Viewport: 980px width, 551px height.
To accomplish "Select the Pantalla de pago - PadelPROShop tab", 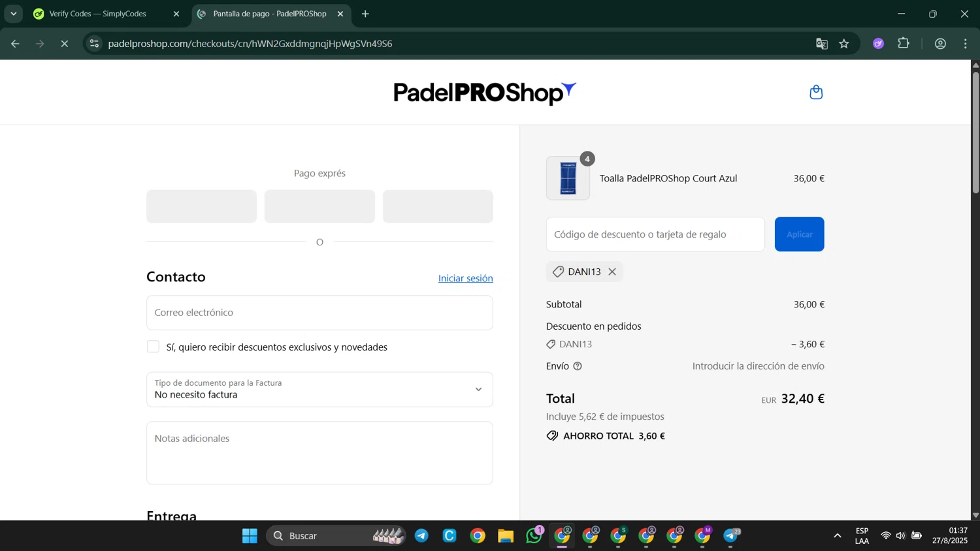I will (269, 14).
